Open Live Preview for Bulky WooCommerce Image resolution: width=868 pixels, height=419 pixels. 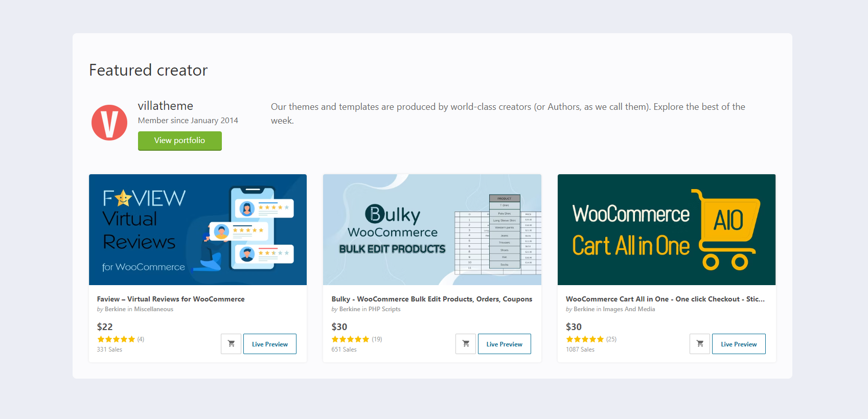click(x=505, y=344)
